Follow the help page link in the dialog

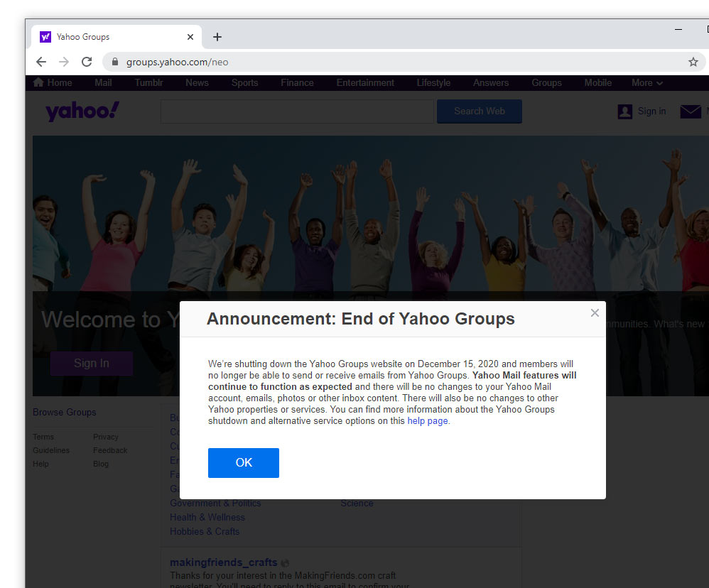pyautogui.click(x=428, y=421)
